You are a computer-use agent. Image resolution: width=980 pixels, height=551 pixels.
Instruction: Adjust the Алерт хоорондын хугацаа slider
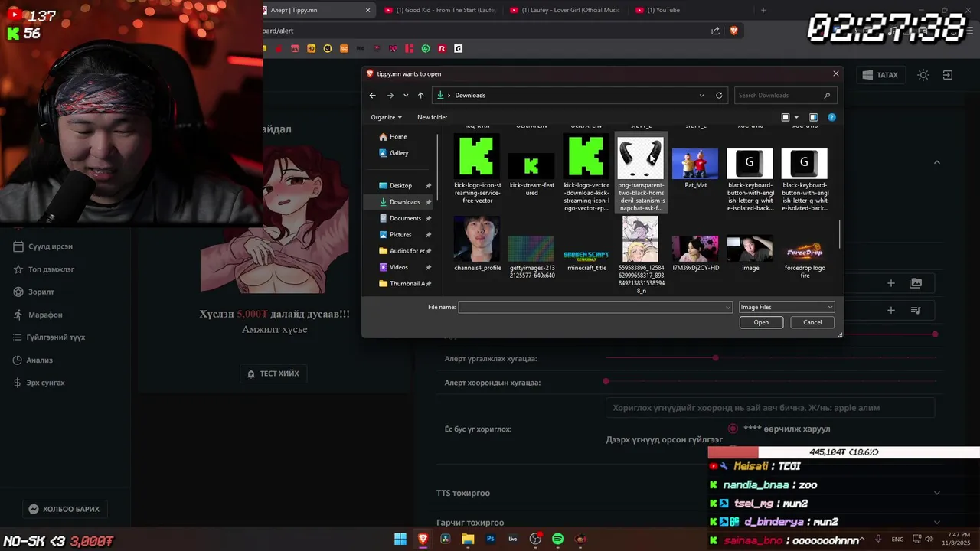pyautogui.click(x=771, y=381)
